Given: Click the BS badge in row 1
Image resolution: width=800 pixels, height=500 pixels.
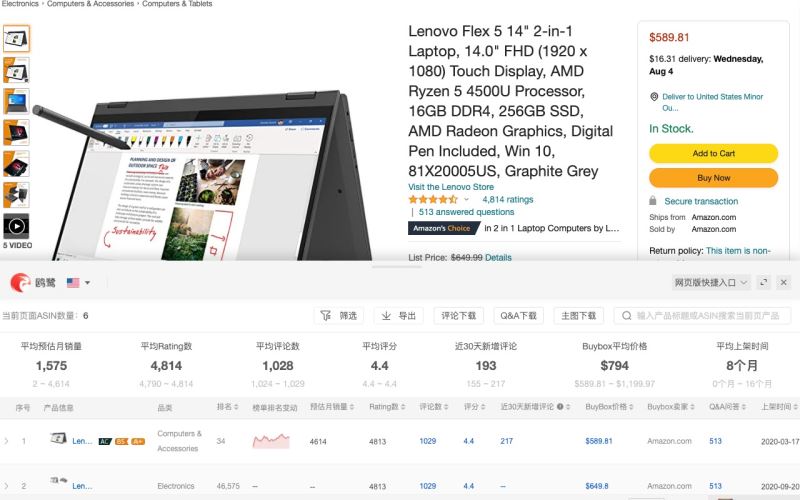Looking at the screenshot, I should click(x=121, y=441).
